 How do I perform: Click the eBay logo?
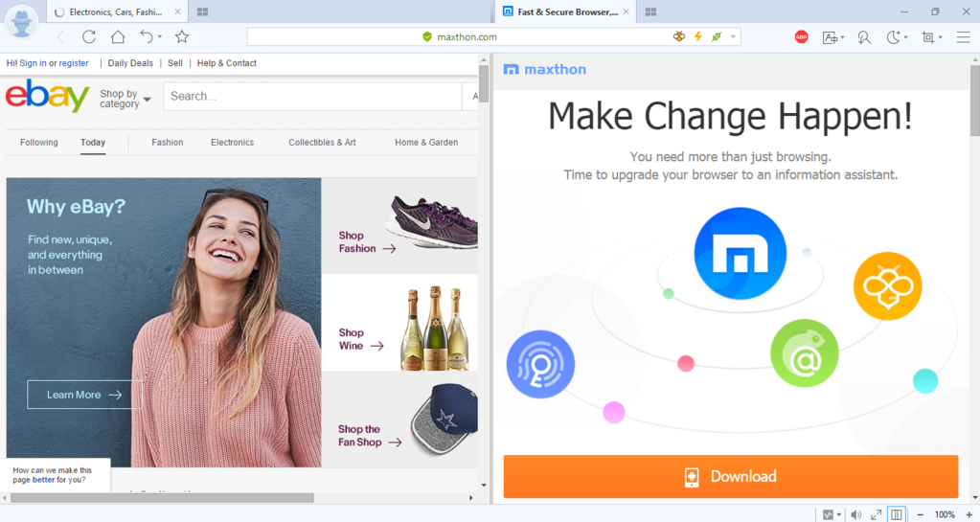(x=48, y=96)
